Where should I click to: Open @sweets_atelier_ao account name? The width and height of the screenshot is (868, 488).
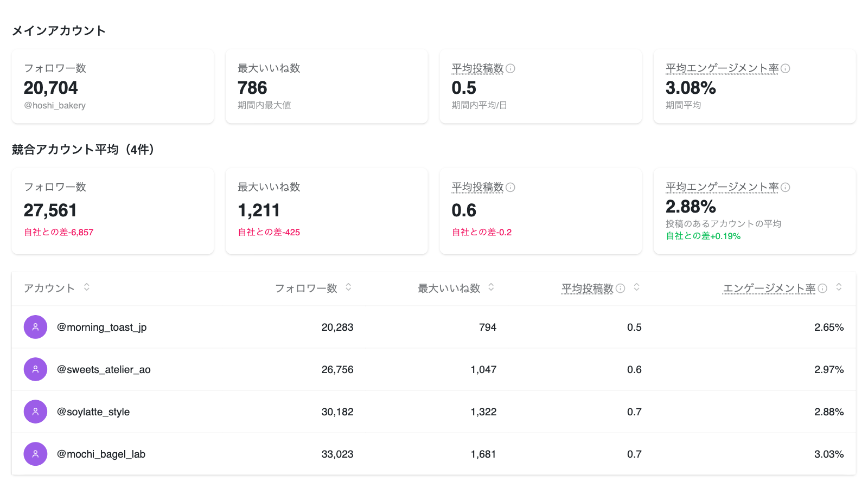tap(104, 370)
